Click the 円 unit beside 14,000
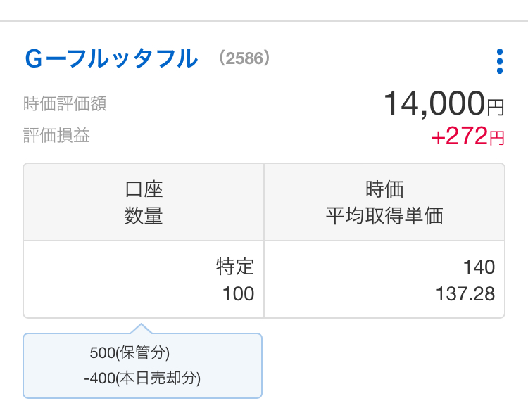The width and height of the screenshot is (528, 420). pyautogui.click(x=496, y=108)
